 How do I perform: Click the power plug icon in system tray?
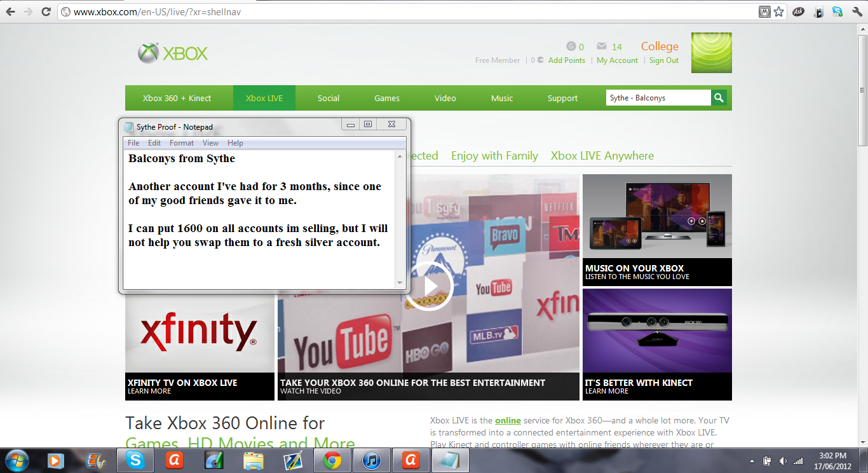coord(767,460)
